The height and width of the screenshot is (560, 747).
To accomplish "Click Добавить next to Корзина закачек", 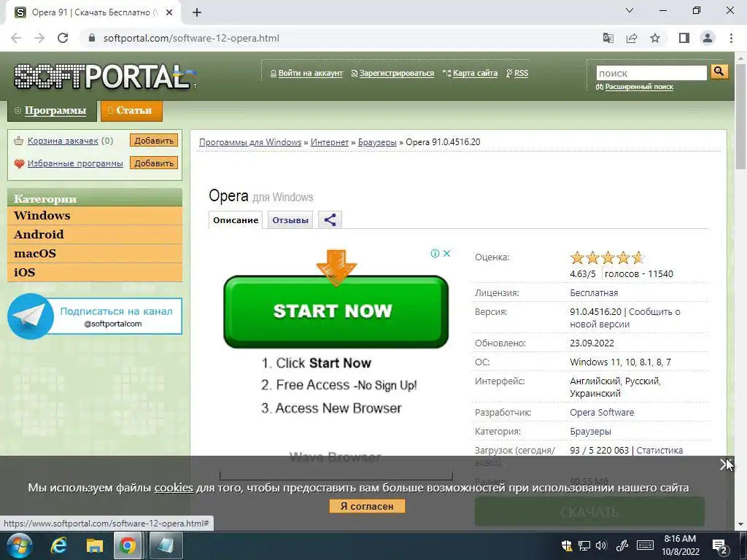I will tap(154, 141).
